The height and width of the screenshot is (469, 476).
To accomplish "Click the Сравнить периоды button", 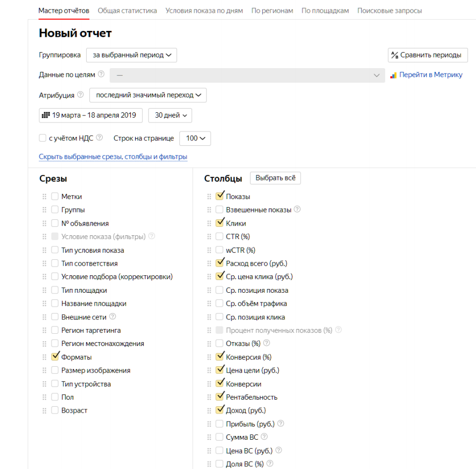I will click(428, 55).
